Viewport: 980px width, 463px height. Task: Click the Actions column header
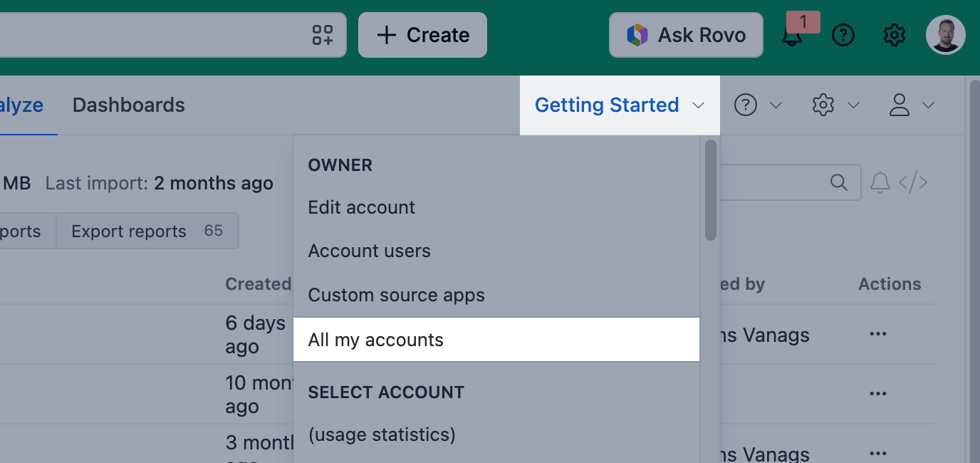890,284
